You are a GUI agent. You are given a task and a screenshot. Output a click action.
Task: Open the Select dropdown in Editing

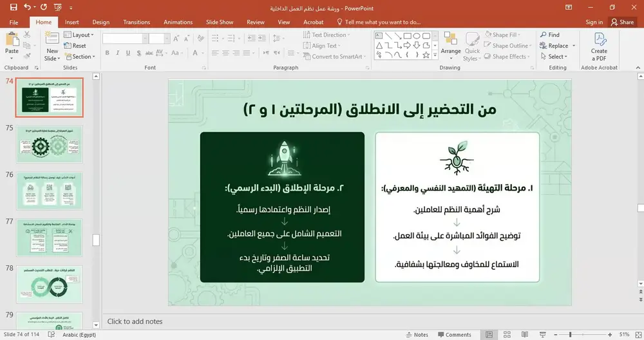(554, 56)
